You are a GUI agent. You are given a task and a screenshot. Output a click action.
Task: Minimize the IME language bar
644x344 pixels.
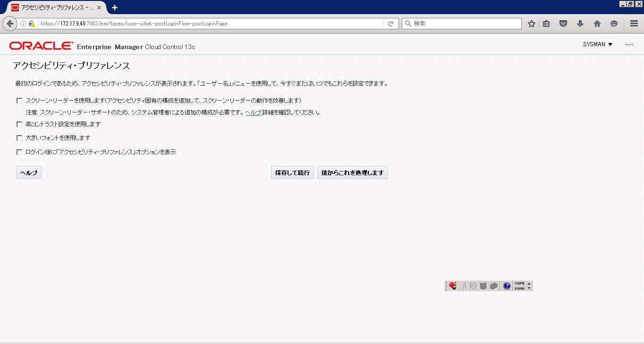pos(529,284)
